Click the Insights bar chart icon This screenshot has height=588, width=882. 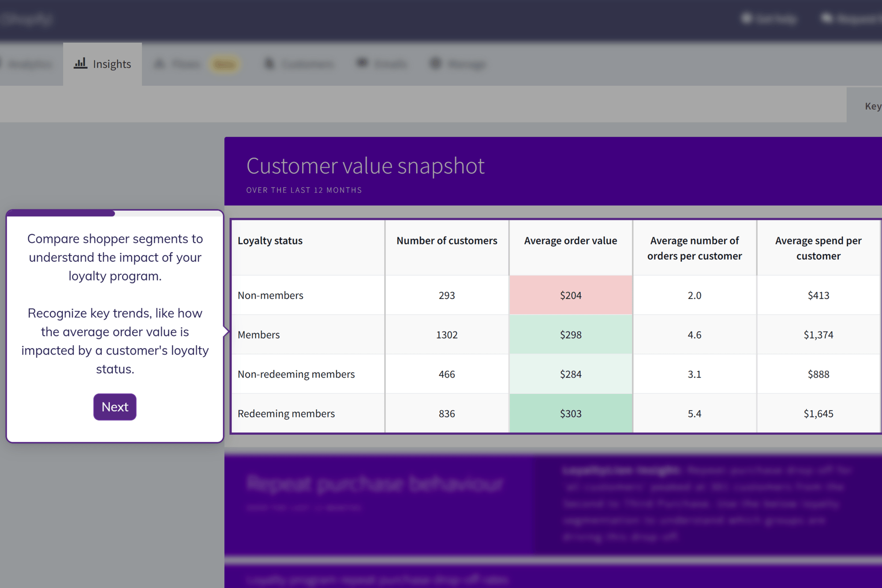pos(80,63)
